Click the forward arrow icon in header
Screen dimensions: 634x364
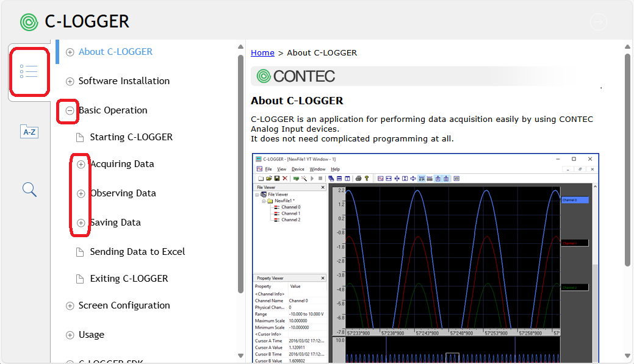coord(599,23)
